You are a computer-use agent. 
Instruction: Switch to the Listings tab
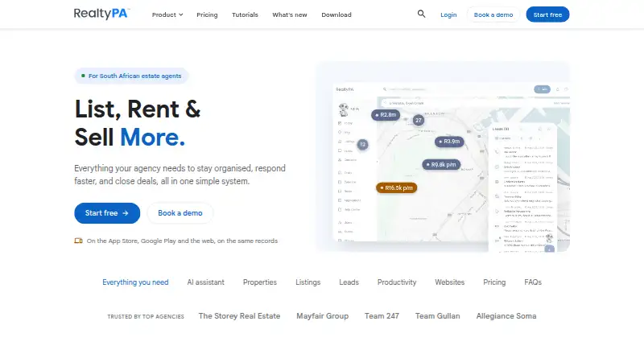click(x=308, y=282)
